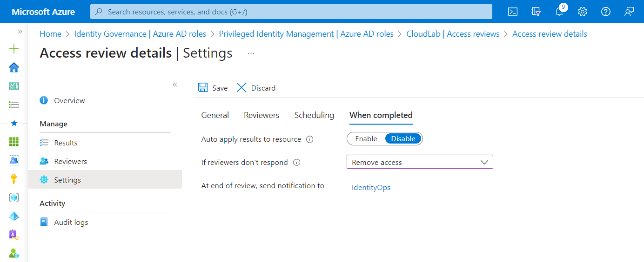Screen dimensions: 644x262
Task: Click the Discard X icon
Action: 241,88
